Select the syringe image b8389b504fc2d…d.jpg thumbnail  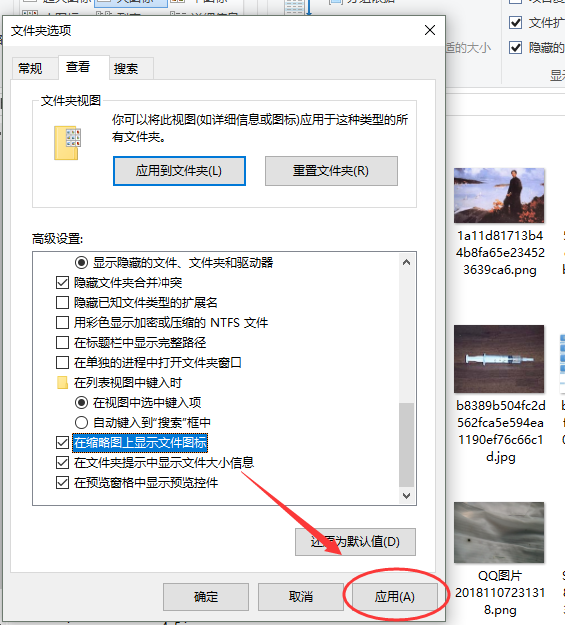pos(499,359)
